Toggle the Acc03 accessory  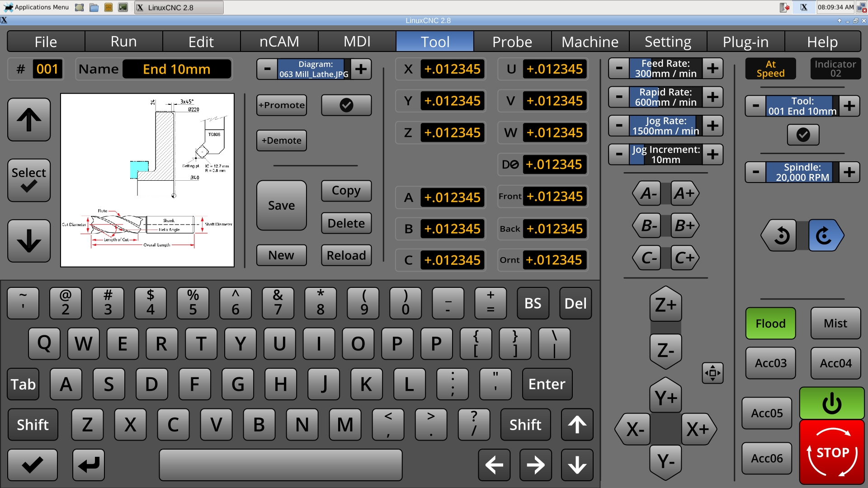tap(770, 363)
